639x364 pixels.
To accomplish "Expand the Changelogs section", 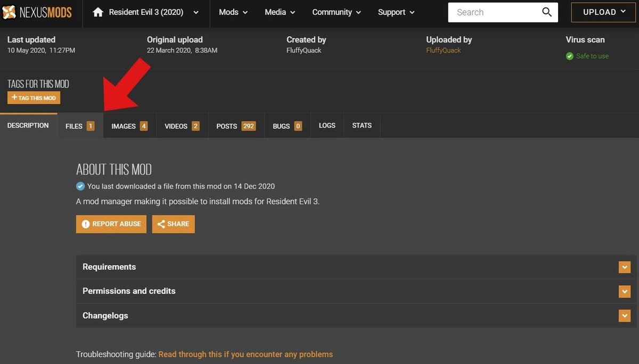I will pyautogui.click(x=356, y=316).
